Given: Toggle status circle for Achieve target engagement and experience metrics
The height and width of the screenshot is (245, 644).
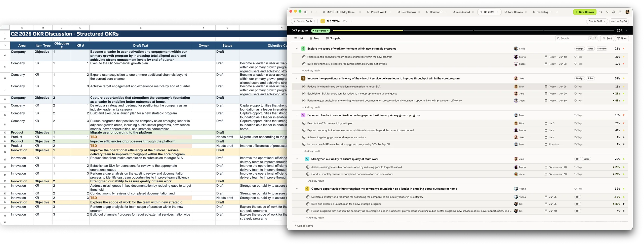Looking at the screenshot, I should pyautogui.click(x=304, y=137).
